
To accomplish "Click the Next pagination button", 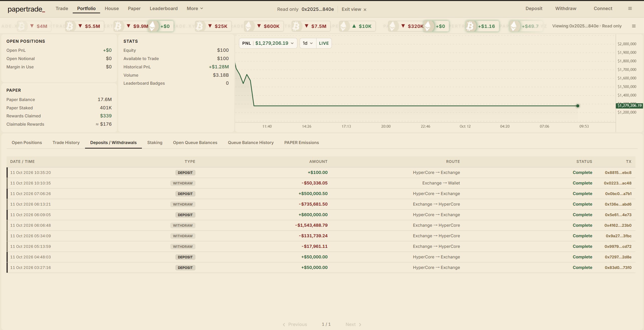I will coord(353,324).
